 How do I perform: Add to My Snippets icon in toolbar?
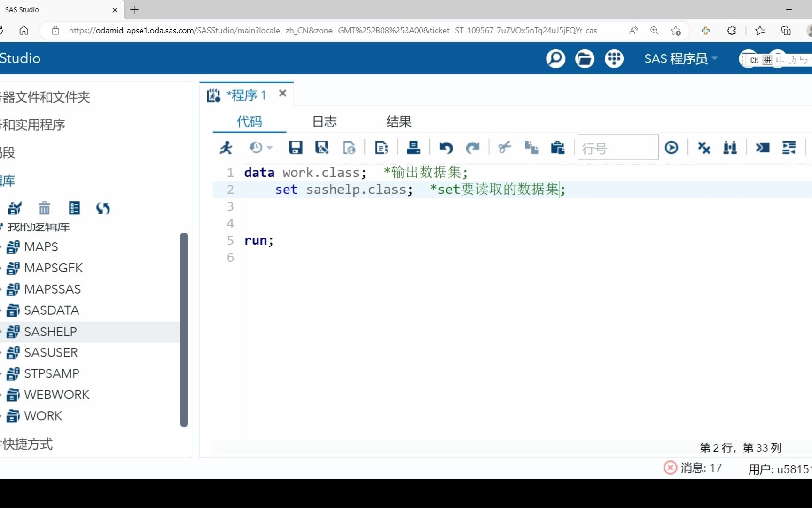click(382, 148)
